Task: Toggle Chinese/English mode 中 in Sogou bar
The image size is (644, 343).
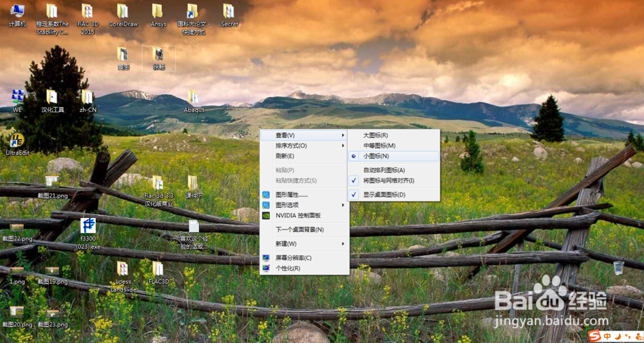Action: [607, 336]
